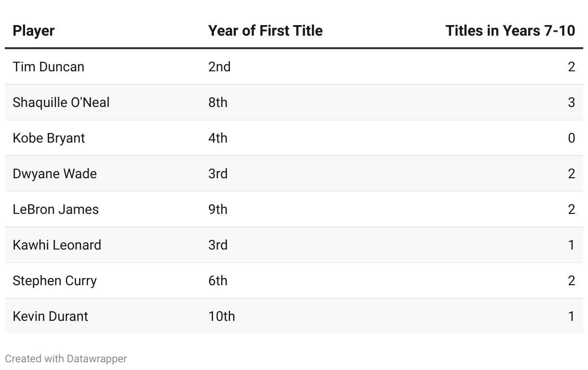The height and width of the screenshot is (370, 588).
Task: Select the Dwyane Wade name cell
Action: [x=54, y=173]
